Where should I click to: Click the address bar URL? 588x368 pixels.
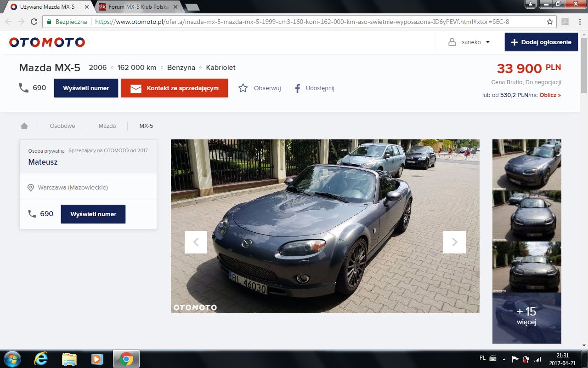tap(302, 22)
